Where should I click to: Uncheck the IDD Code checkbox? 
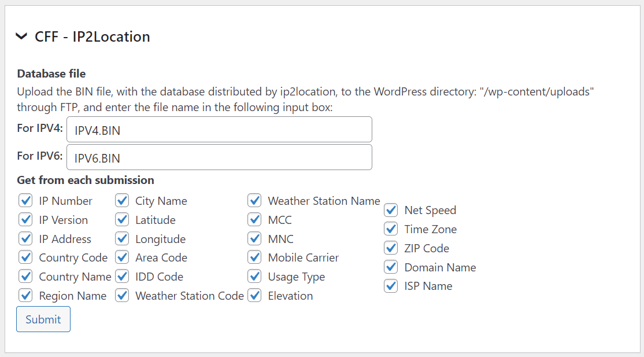point(122,277)
